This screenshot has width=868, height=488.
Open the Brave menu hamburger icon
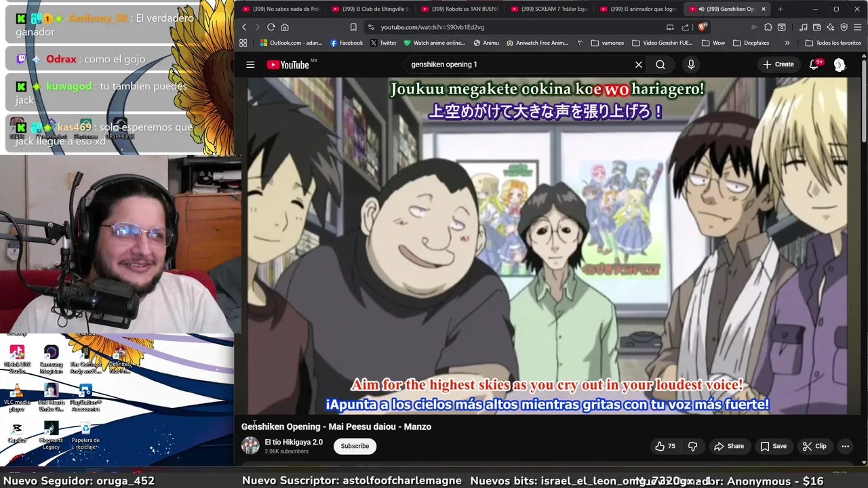(858, 27)
